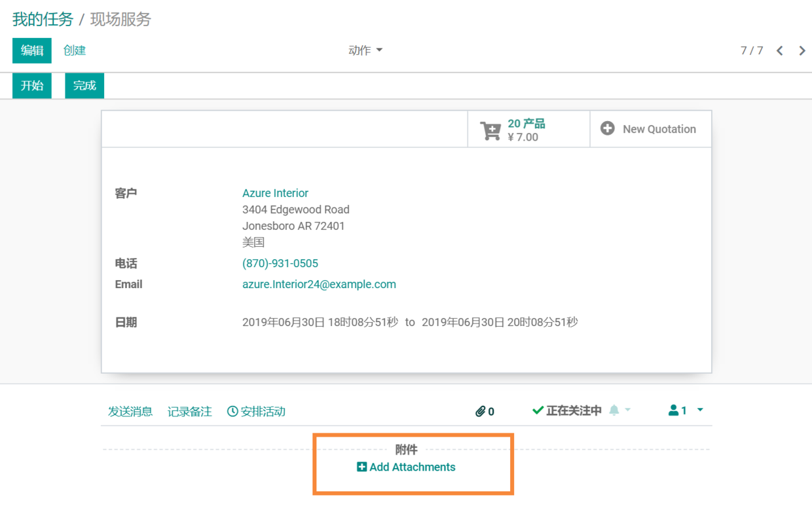Toggle 正在关注中 following status
The image size is (812, 510).
[x=567, y=410]
